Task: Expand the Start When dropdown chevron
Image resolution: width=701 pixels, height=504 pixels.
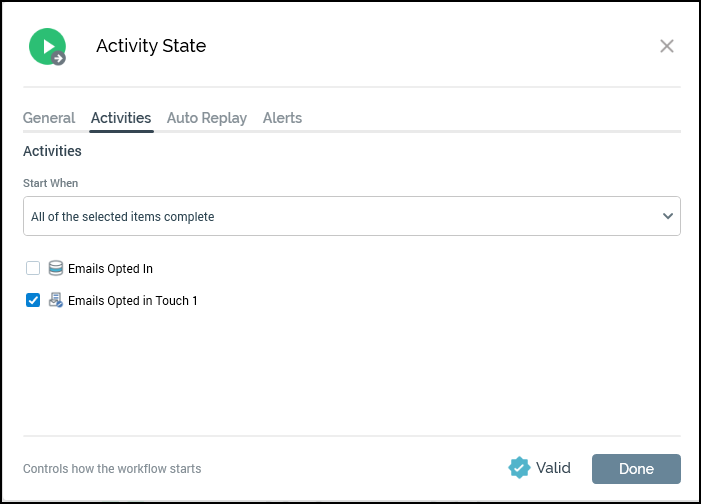Action: click(x=668, y=216)
